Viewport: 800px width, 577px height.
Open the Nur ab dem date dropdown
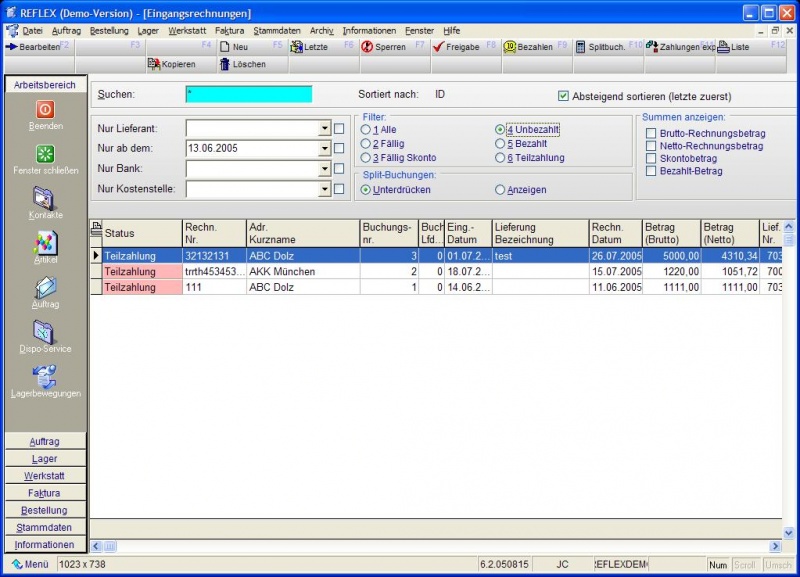[324, 148]
